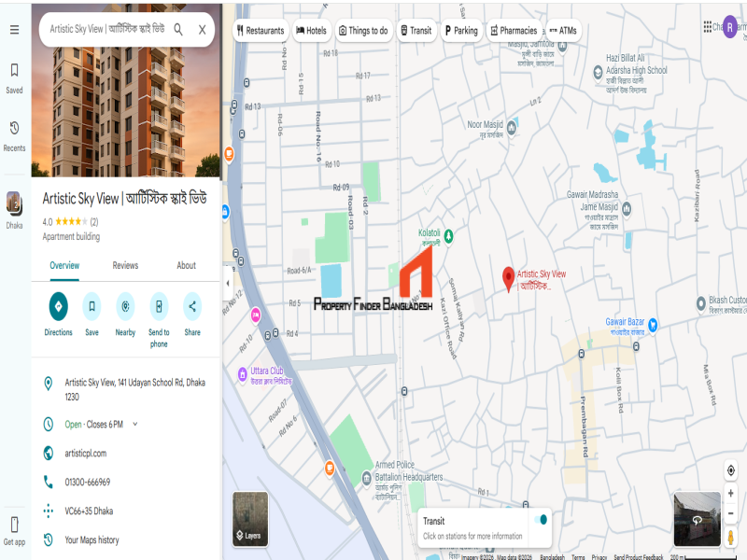Clear the search with the X

[202, 30]
